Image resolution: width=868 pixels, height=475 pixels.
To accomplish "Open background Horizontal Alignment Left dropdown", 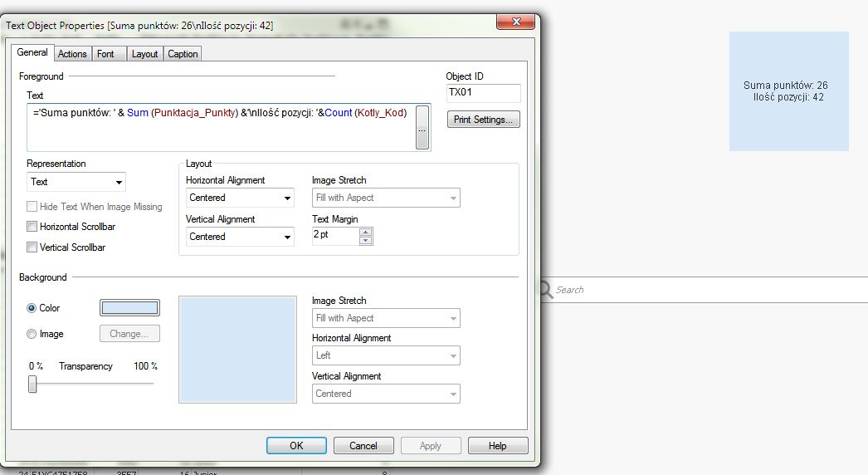I will click(386, 355).
